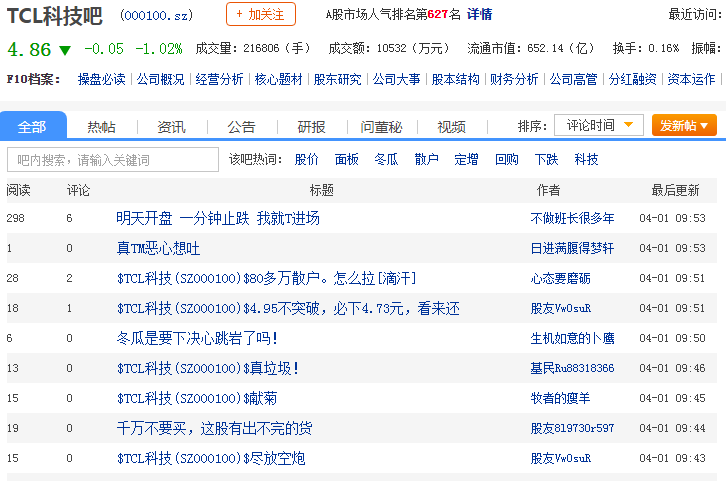The height and width of the screenshot is (481, 726).
Task: Open post $TCL科技$尽放空炮
Action: 211,458
